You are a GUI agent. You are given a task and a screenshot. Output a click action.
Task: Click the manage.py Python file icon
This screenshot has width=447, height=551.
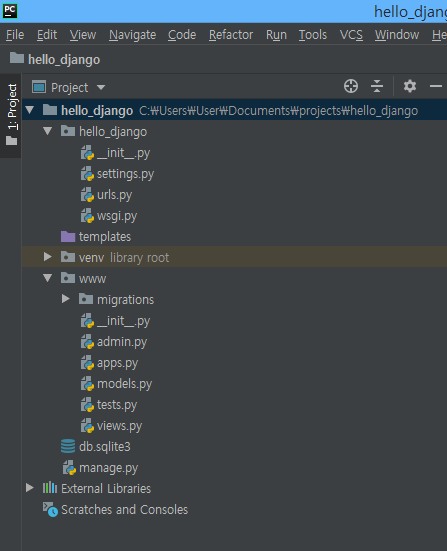(x=69, y=468)
